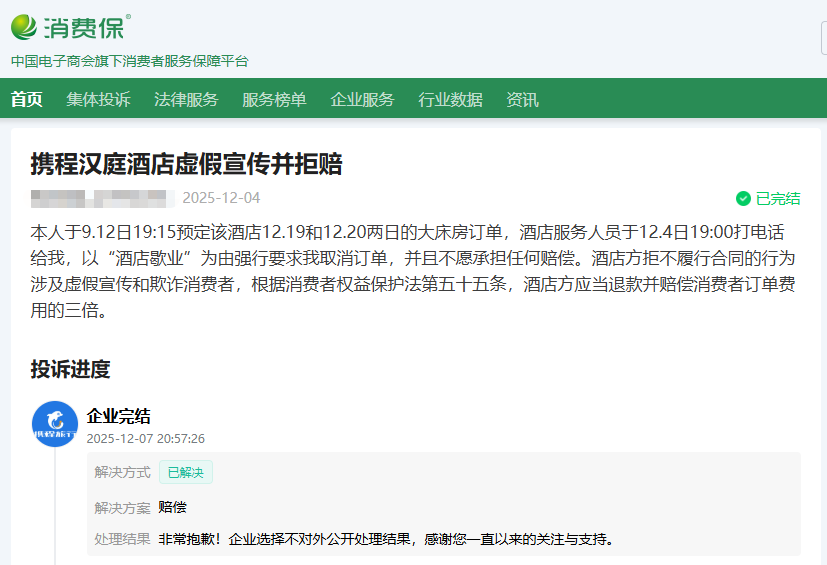Click the blurred complainant username
This screenshot has width=827, height=565.
pyautogui.click(x=102, y=198)
